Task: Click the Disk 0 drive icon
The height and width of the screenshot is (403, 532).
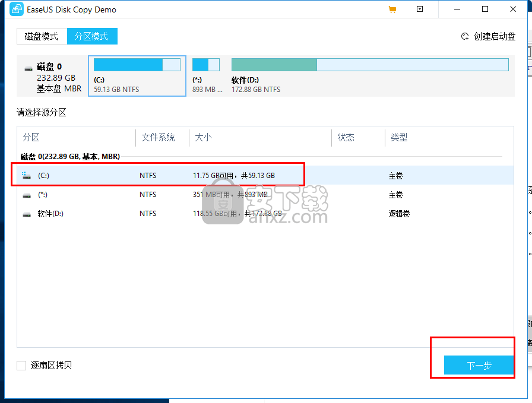Action: (x=28, y=69)
